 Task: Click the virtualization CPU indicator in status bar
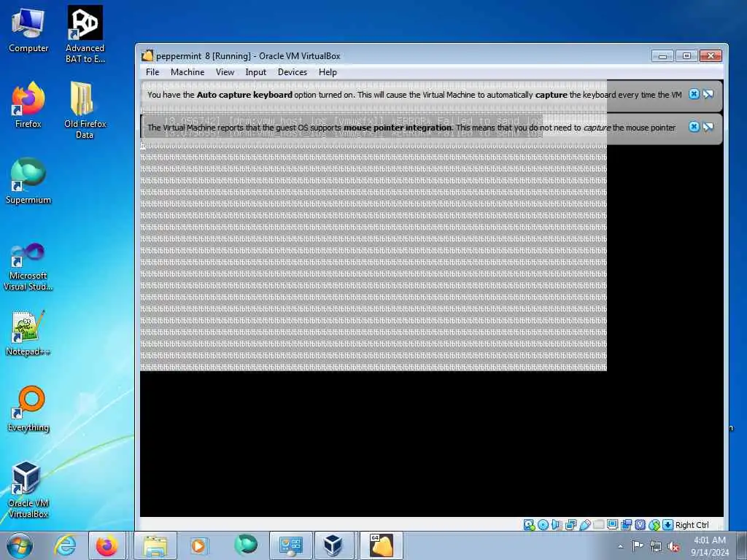pyautogui.click(x=640, y=525)
